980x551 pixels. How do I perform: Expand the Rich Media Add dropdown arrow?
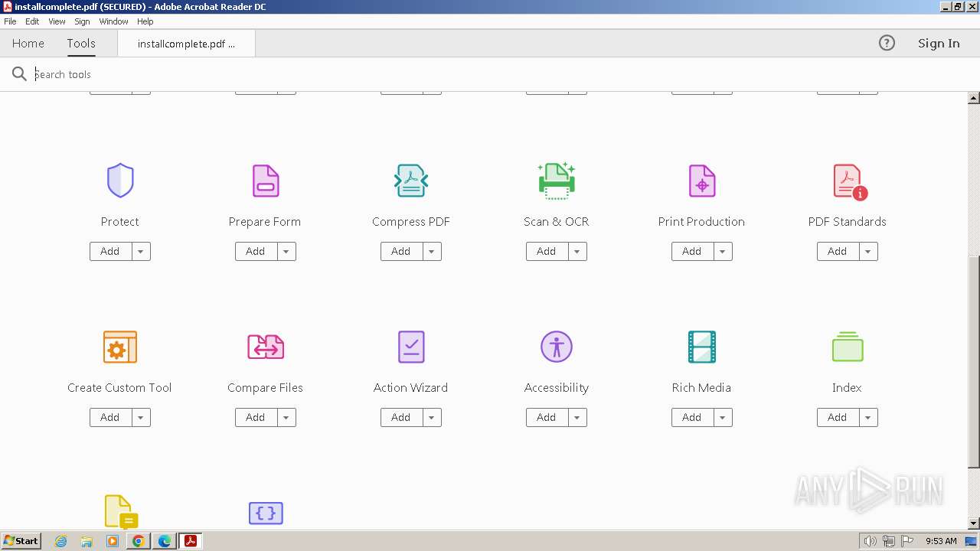pos(723,417)
